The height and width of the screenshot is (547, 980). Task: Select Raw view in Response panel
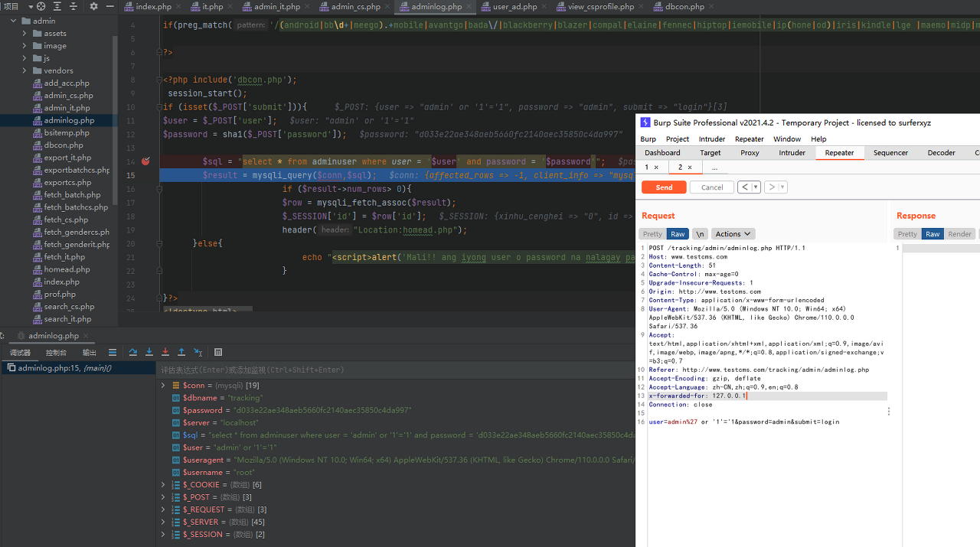933,234
